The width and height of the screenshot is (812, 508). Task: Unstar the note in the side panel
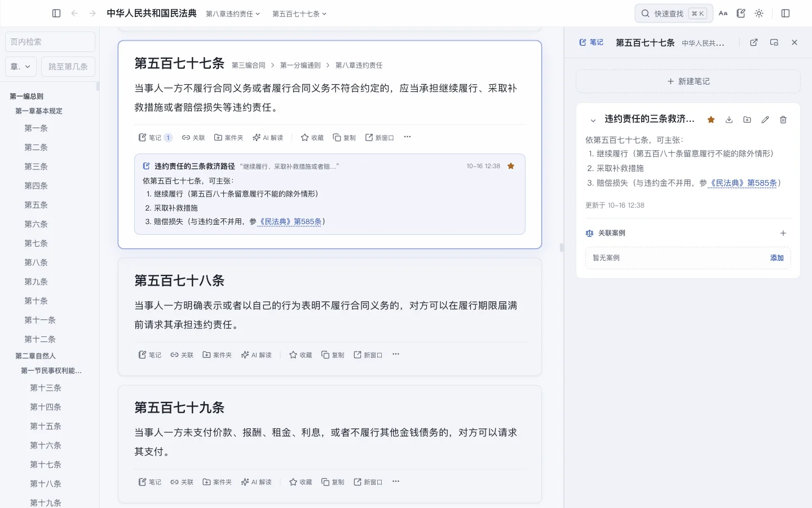711,120
